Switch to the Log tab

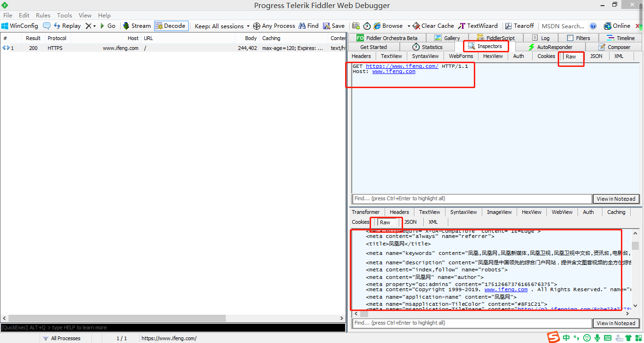pos(540,38)
